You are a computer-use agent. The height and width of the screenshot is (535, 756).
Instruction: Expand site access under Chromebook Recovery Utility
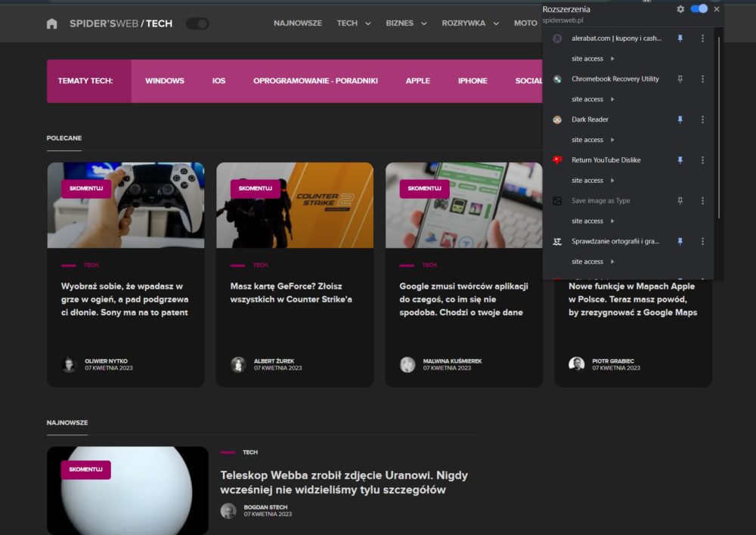[593, 99]
